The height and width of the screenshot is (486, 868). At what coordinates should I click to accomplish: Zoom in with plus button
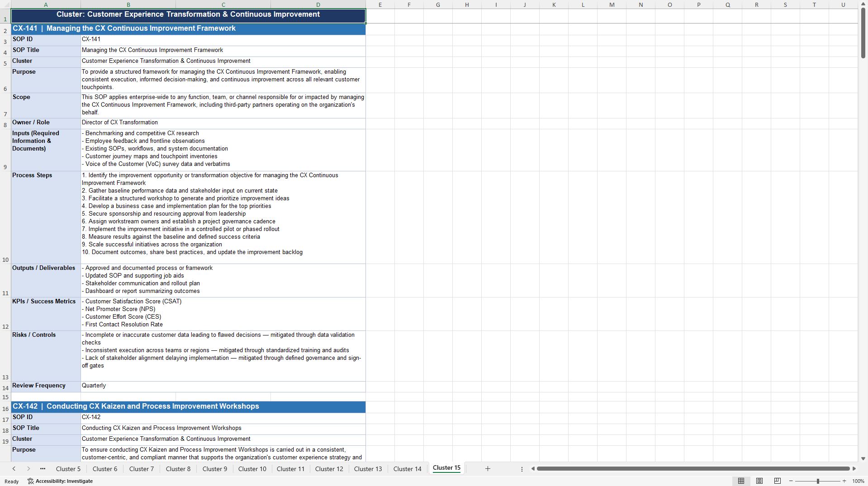[844, 481]
